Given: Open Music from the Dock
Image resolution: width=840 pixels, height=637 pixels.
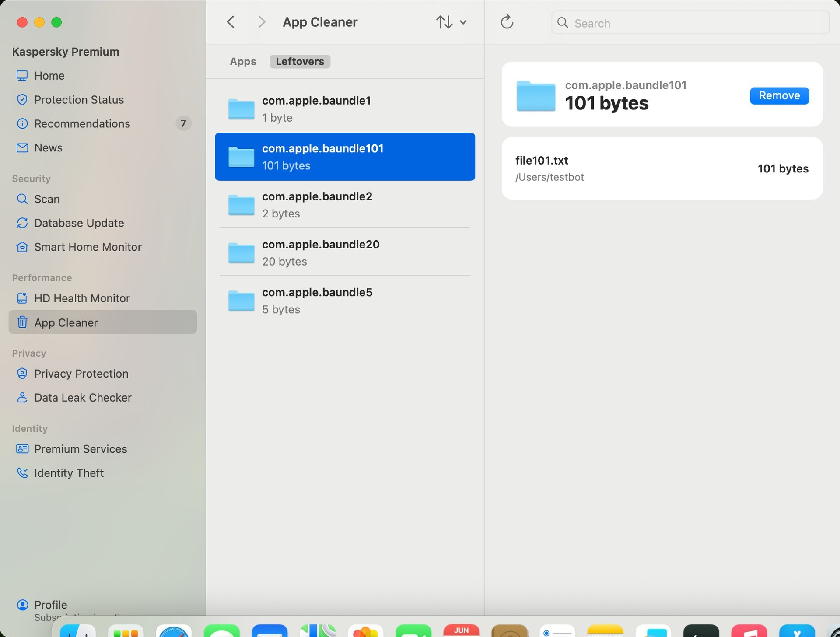Looking at the screenshot, I should [x=749, y=630].
